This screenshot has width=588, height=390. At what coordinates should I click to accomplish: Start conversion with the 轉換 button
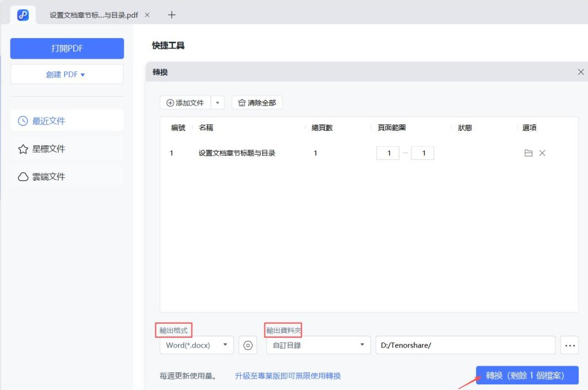(526, 375)
